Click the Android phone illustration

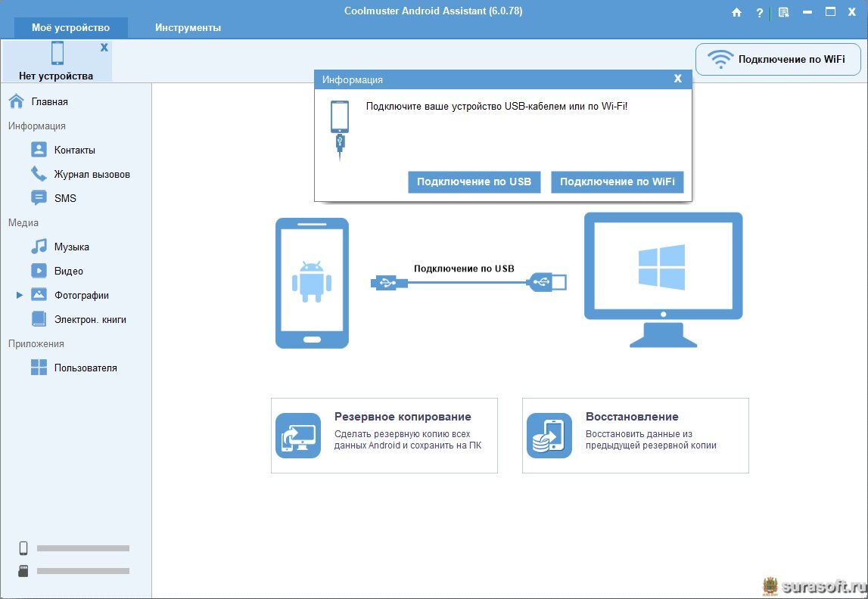[313, 283]
